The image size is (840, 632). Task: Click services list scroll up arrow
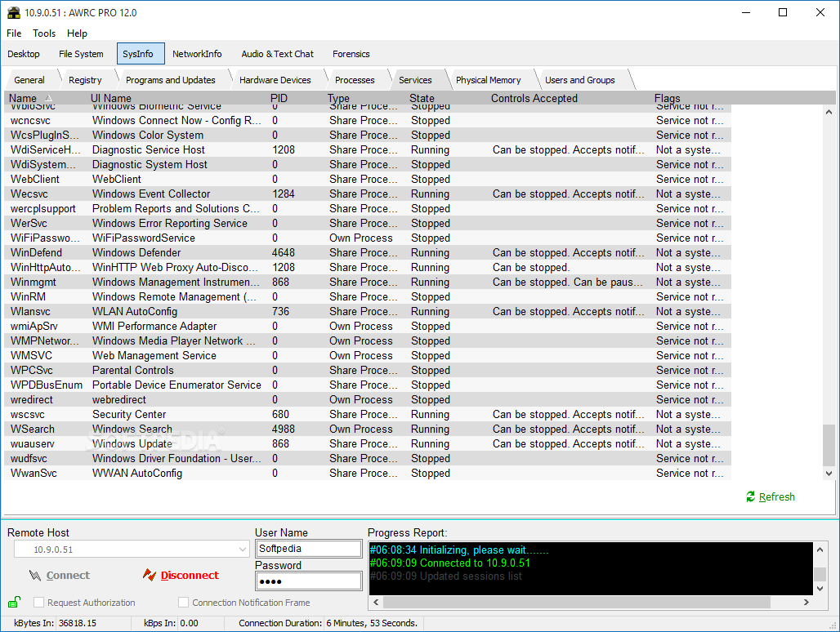click(x=829, y=112)
